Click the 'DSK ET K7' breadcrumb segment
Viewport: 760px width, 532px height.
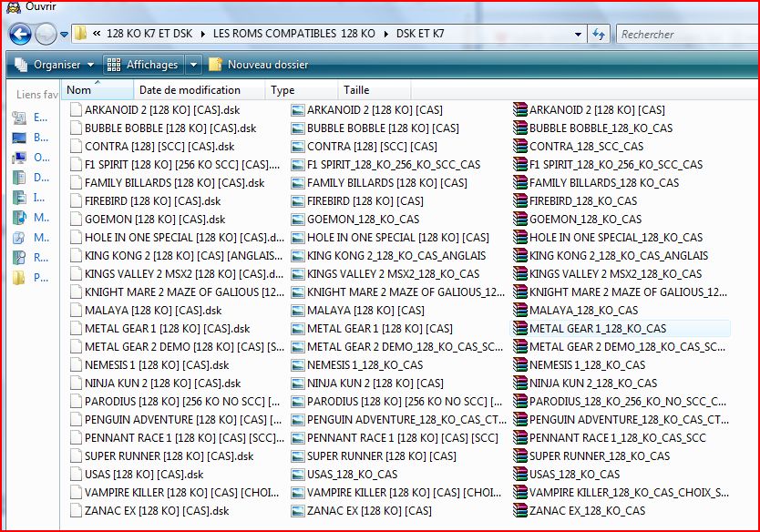coord(420,34)
